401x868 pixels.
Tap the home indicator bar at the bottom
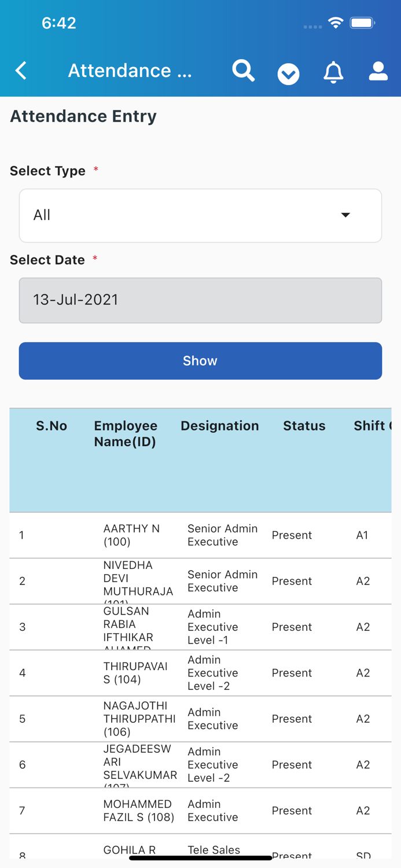coord(200,856)
